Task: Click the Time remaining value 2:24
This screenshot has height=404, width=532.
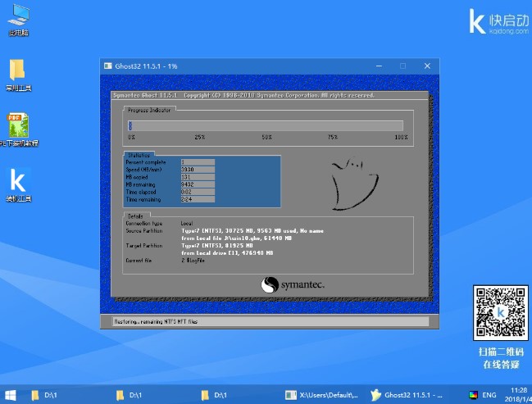Action: (198, 199)
